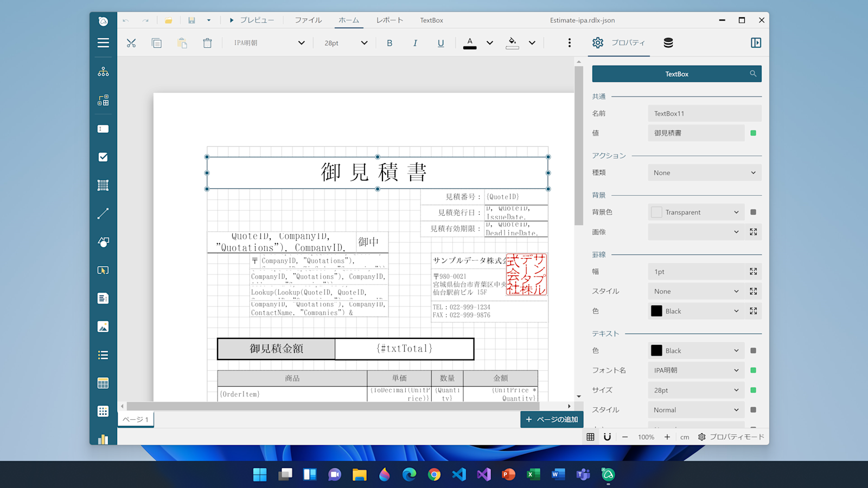Open the hamburger menu in sidebar
Viewport: 868px width, 488px height.
103,43
